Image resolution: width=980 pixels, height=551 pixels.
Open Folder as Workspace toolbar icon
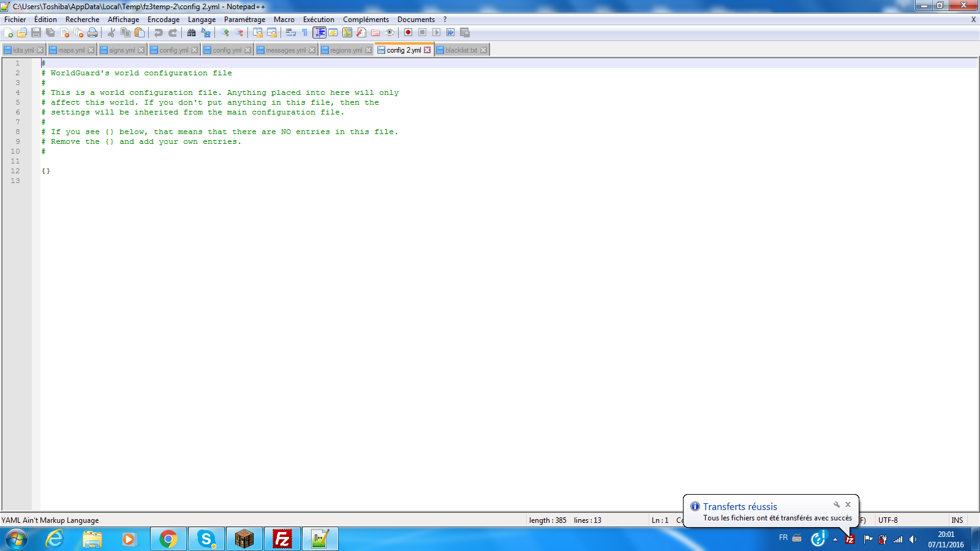[375, 32]
